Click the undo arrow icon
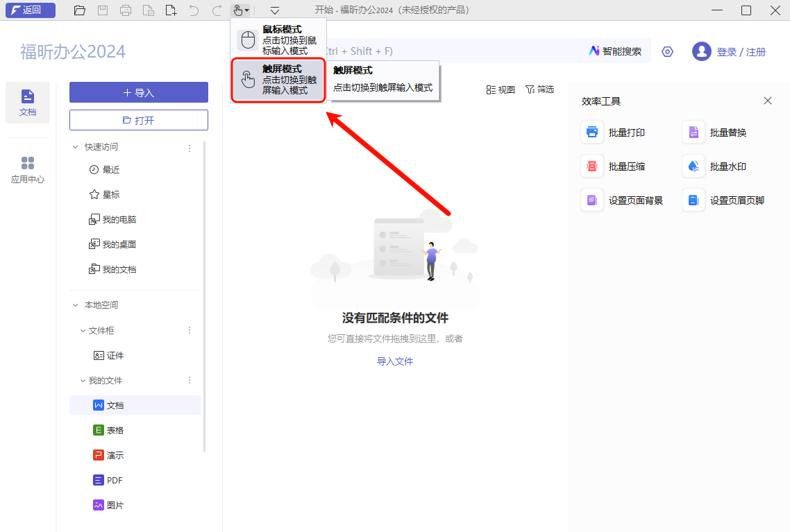 tap(194, 10)
